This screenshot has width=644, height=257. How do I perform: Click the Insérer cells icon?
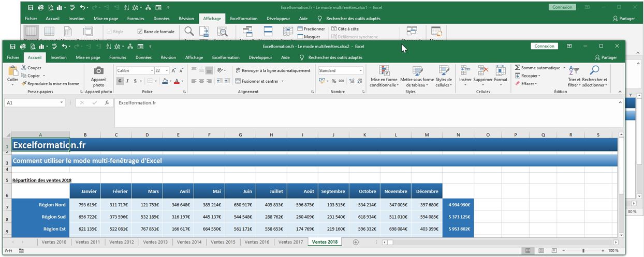pyautogui.click(x=465, y=70)
